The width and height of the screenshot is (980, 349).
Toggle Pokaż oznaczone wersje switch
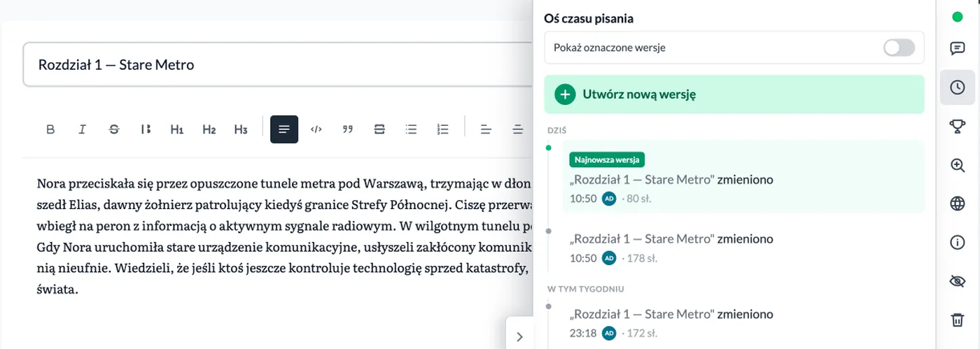(x=899, y=48)
